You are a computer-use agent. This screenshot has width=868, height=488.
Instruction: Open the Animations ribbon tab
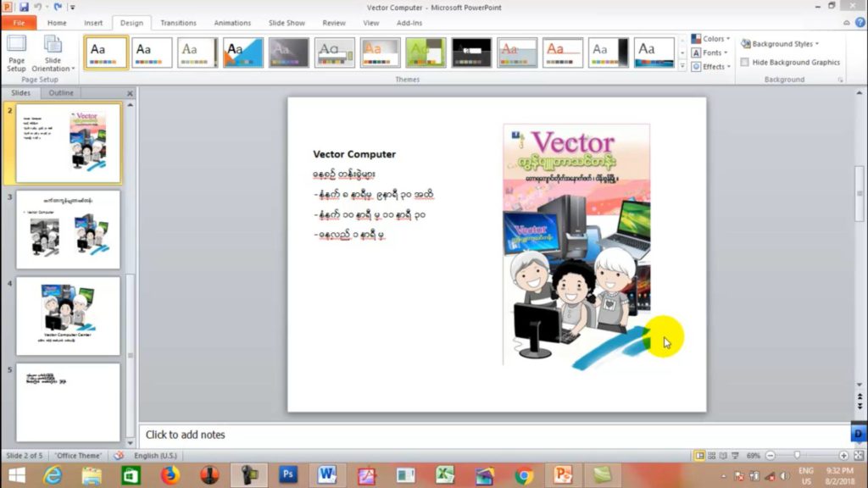232,23
